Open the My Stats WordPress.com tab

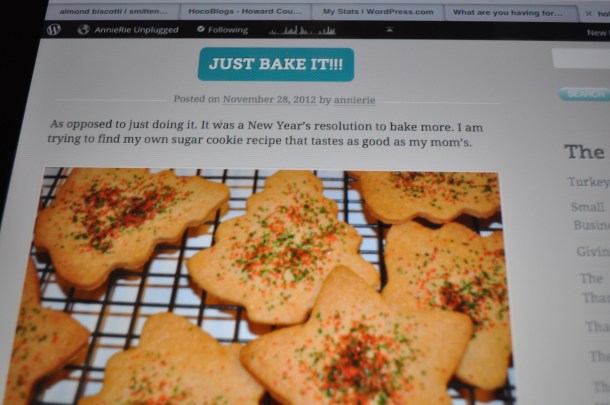coord(378,12)
